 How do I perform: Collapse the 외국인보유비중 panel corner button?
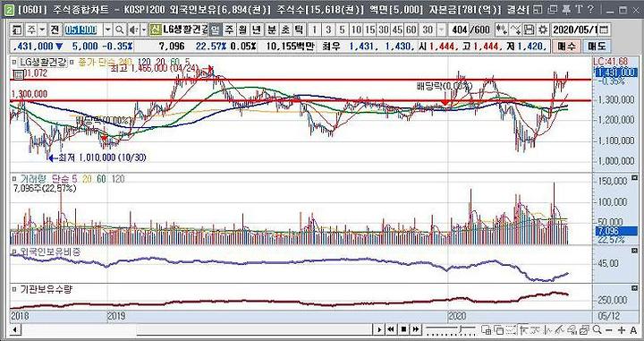point(634,251)
